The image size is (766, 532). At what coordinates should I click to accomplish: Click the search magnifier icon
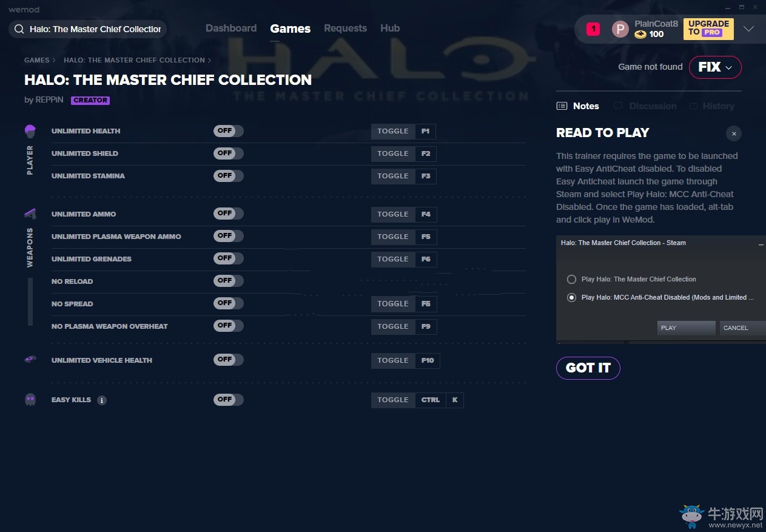pyautogui.click(x=19, y=29)
